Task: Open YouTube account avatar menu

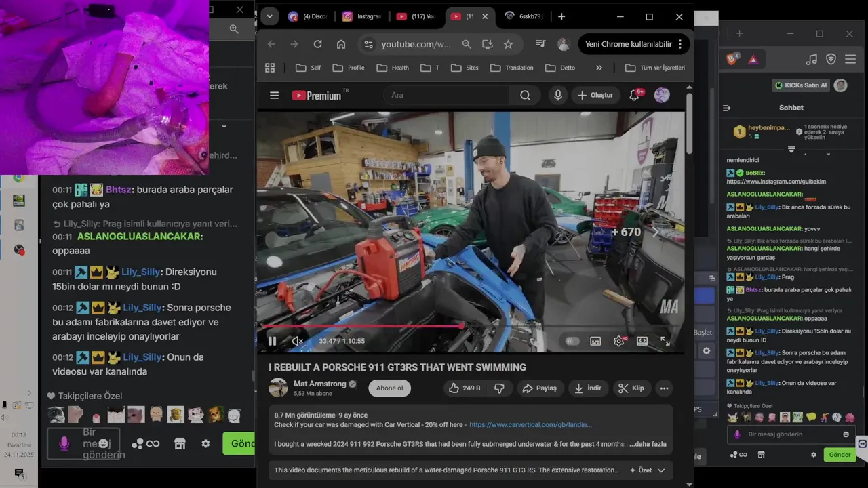Action: [x=662, y=96]
